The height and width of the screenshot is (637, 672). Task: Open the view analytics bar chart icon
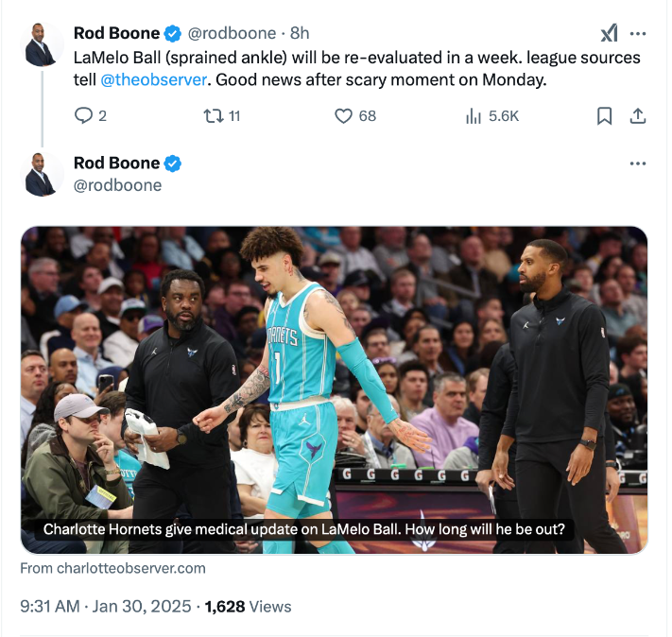(x=474, y=115)
